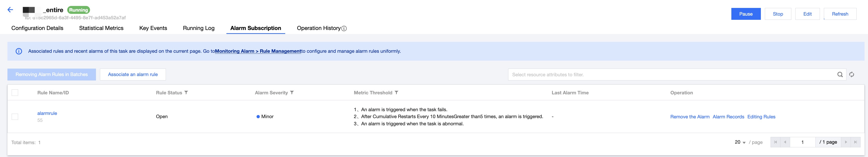Open Editing Rules for alarmrule
This screenshot has height=157, width=868.
(761, 117)
